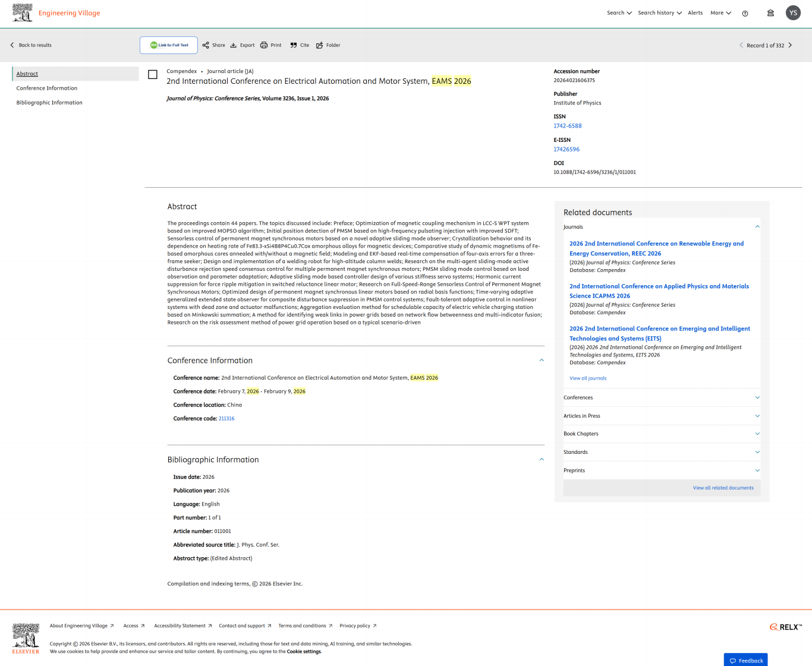Open the Search history dropdown
Viewport: 812px width, 666px height.
point(660,13)
